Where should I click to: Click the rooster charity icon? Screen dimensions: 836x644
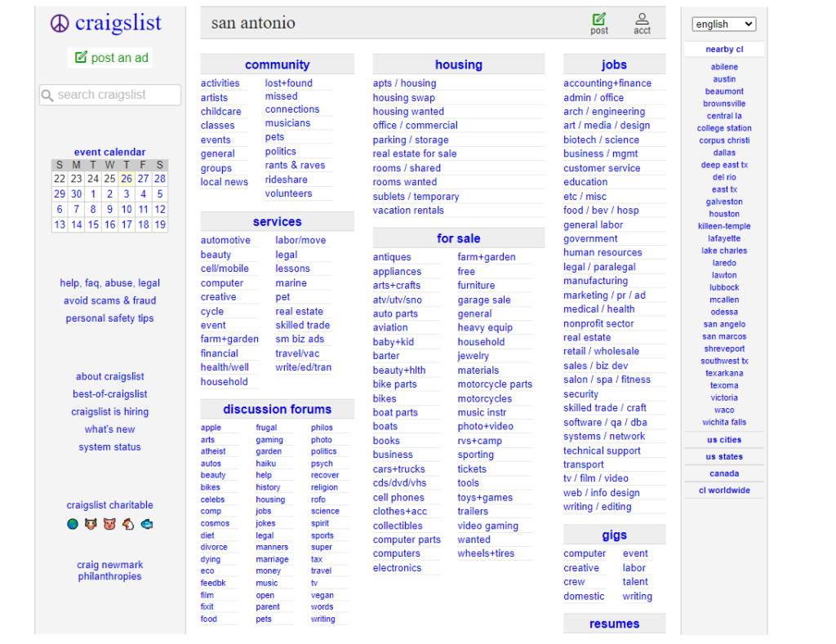[x=128, y=524]
